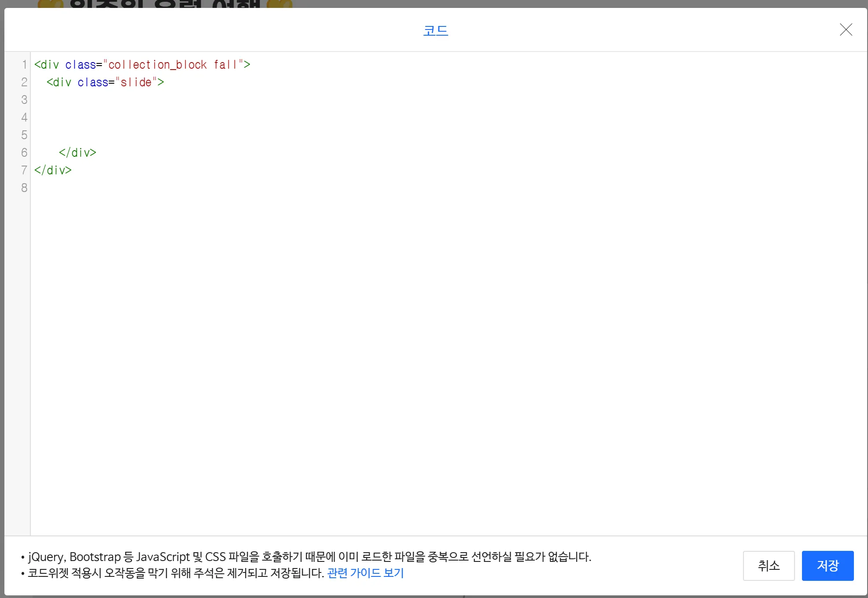The width and height of the screenshot is (868, 598).
Task: Click line number 6 in gutter
Action: [x=24, y=153]
